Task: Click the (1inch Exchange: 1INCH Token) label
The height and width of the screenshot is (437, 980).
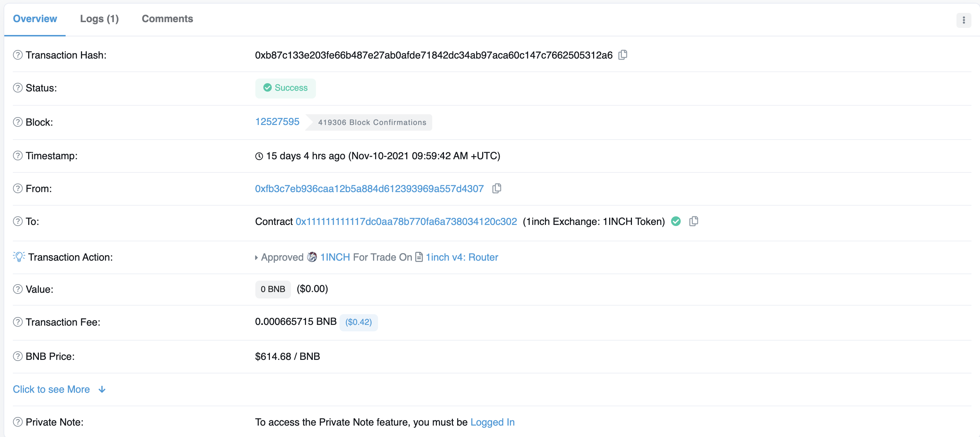Action: (594, 221)
